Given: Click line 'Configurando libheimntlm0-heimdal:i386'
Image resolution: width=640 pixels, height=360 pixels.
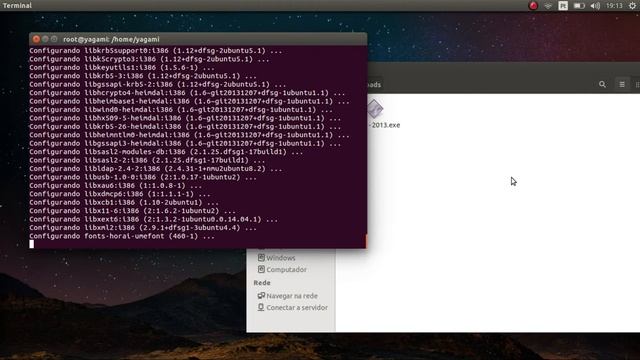Looking at the screenshot, I should tap(189, 135).
